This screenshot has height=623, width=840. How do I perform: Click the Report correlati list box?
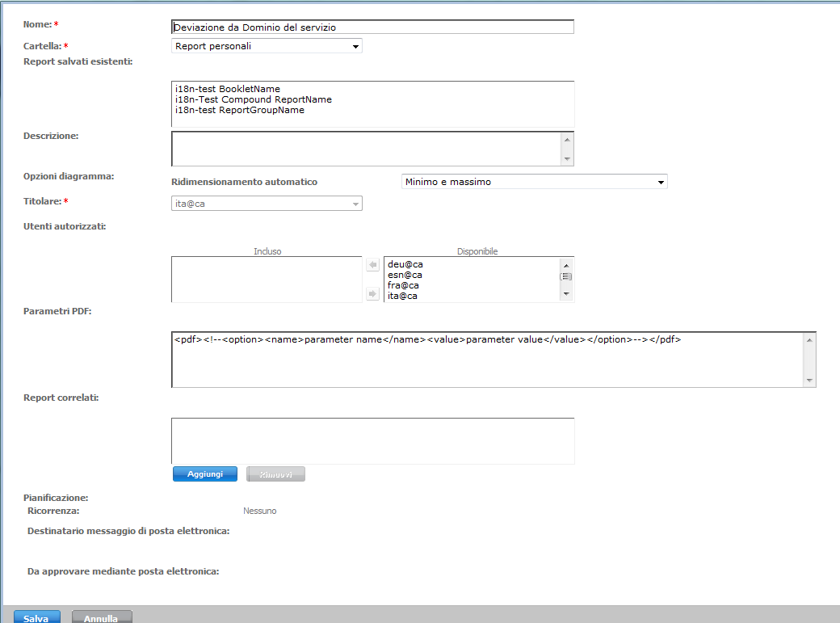pos(373,440)
